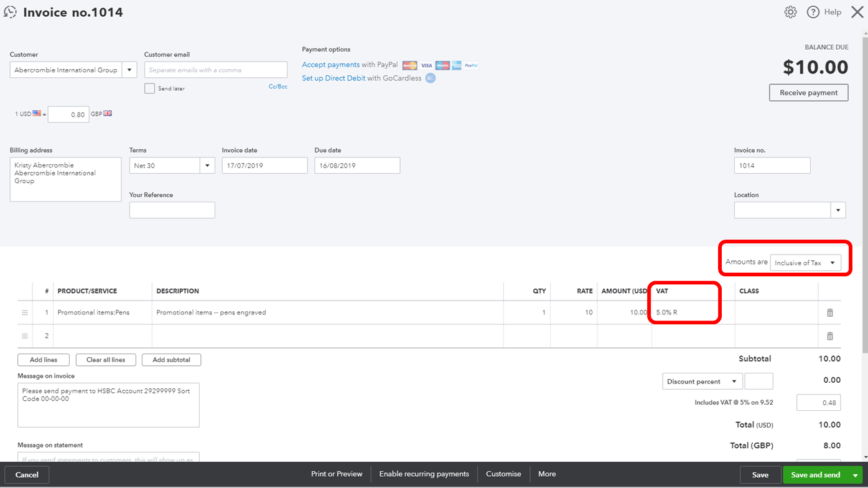Click the DESCRIPTION column header

tap(178, 291)
